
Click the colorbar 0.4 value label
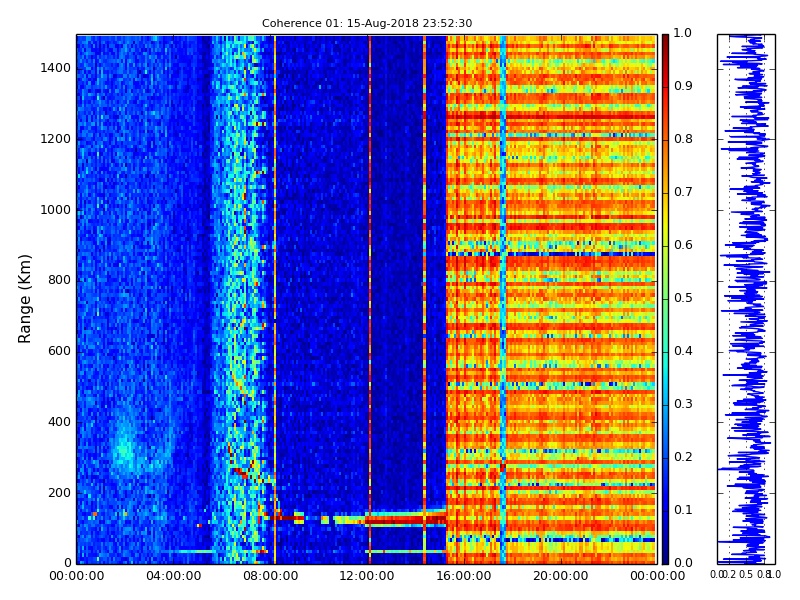coord(683,351)
